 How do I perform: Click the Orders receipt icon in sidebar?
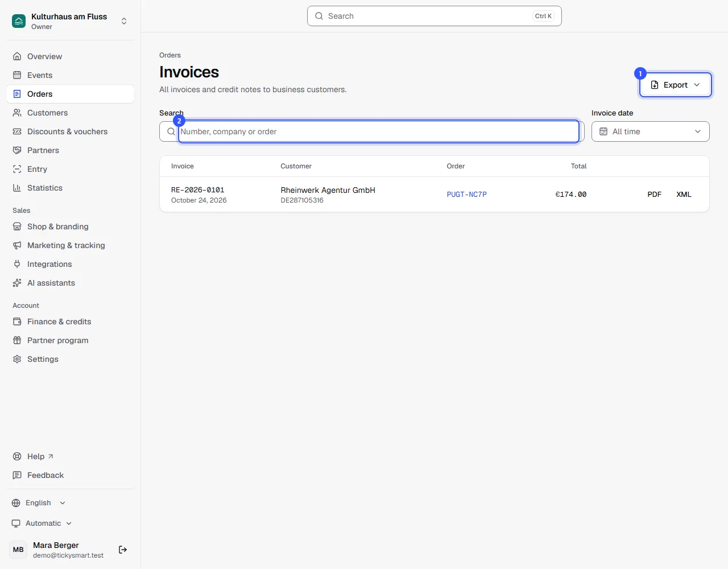pyautogui.click(x=17, y=94)
